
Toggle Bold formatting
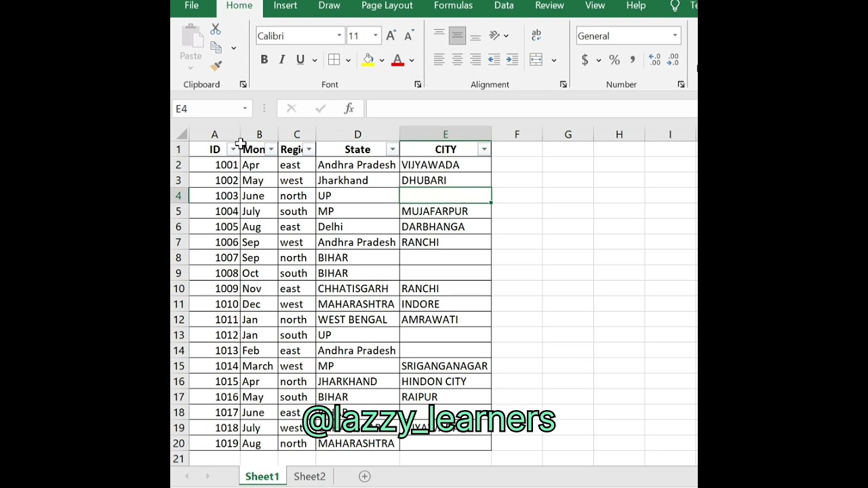[264, 60]
